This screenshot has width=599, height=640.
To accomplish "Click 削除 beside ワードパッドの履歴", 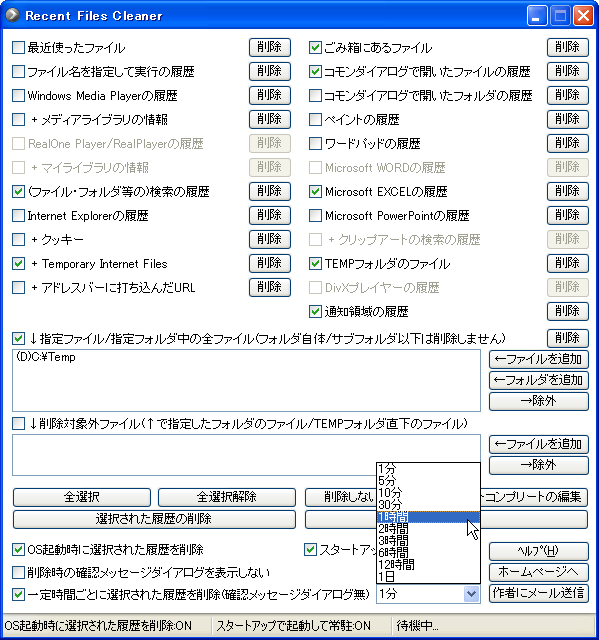I will coord(568,143).
